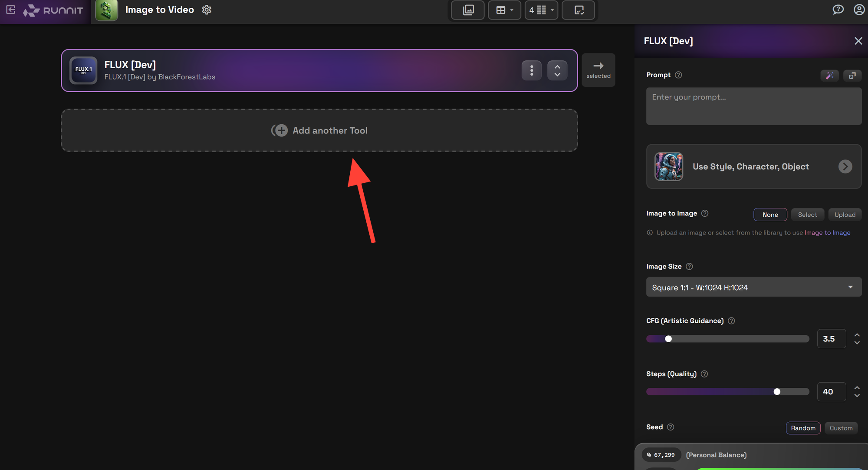The width and height of the screenshot is (868, 470).
Task: Click the gear icon beside Image to Video
Action: pyautogui.click(x=207, y=10)
